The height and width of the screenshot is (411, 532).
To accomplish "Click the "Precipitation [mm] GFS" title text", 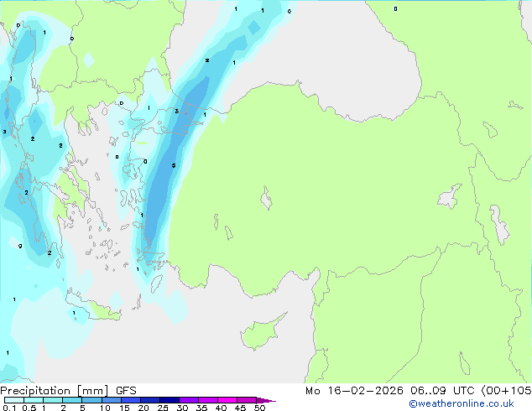I will click(x=68, y=391).
